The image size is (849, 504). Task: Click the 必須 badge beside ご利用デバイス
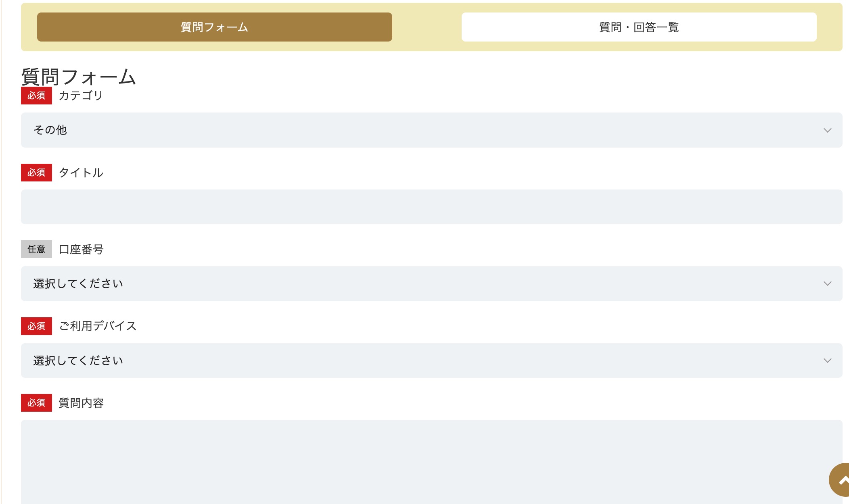pos(36,326)
